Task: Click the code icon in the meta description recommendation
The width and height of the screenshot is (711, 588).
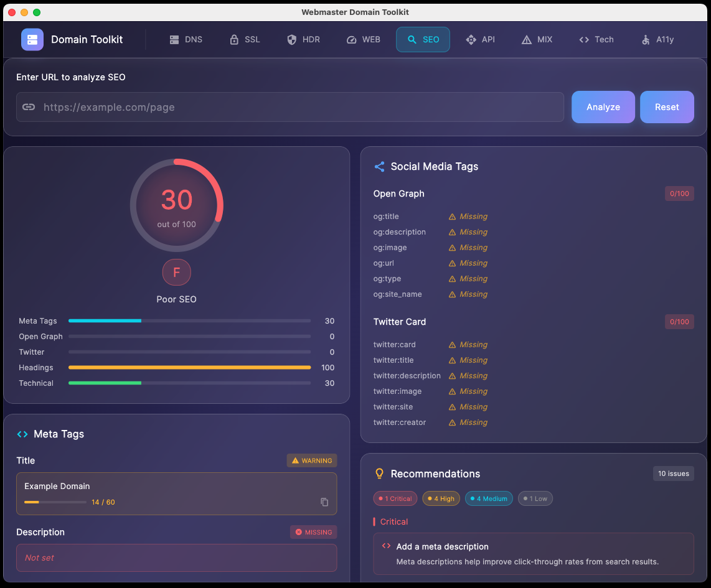Action: pyautogui.click(x=386, y=546)
